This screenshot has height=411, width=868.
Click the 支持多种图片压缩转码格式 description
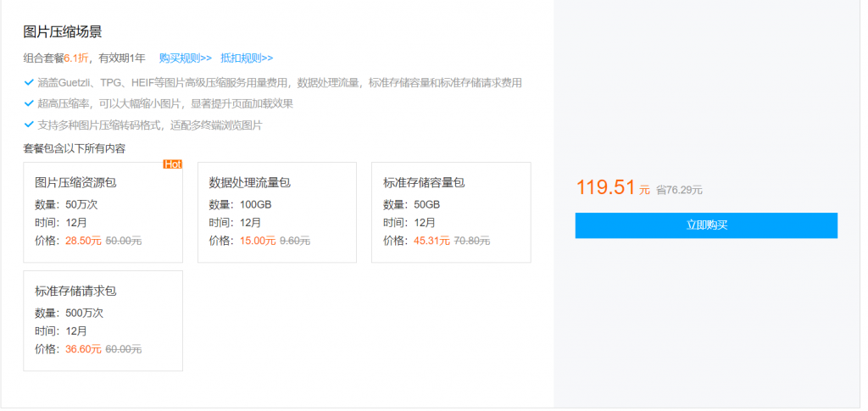[150, 125]
